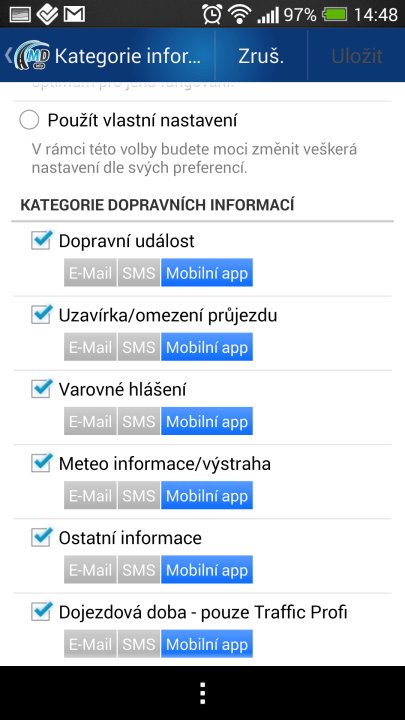The height and width of the screenshot is (720, 405).
Task: Enable E-Mail for Dopravní událost
Action: click(90, 273)
